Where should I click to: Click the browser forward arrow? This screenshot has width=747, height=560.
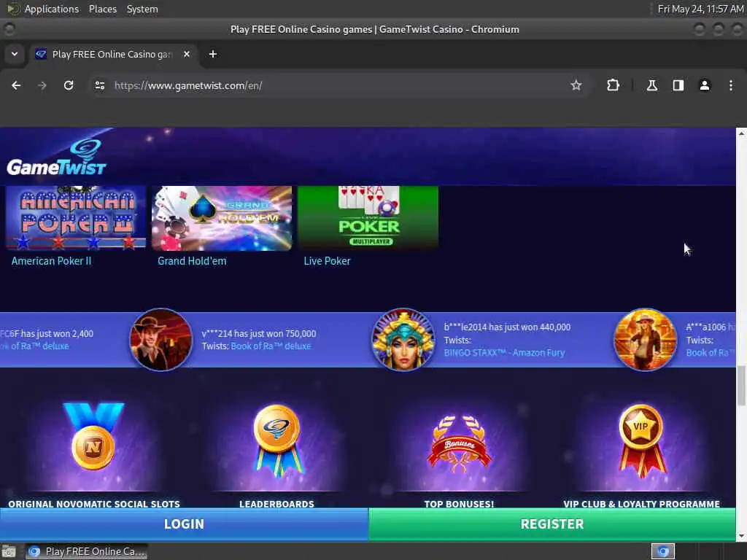click(x=42, y=85)
